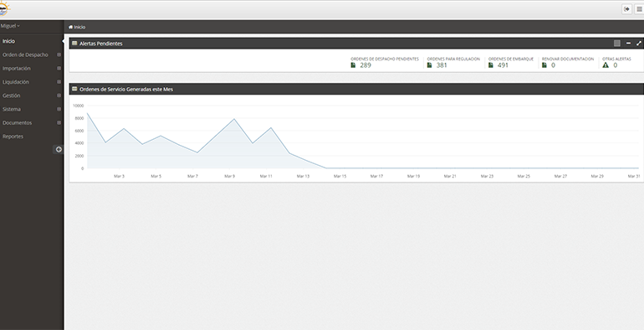Click the Renovar Documentacion document icon
The width and height of the screenshot is (644, 330).
[x=544, y=65]
